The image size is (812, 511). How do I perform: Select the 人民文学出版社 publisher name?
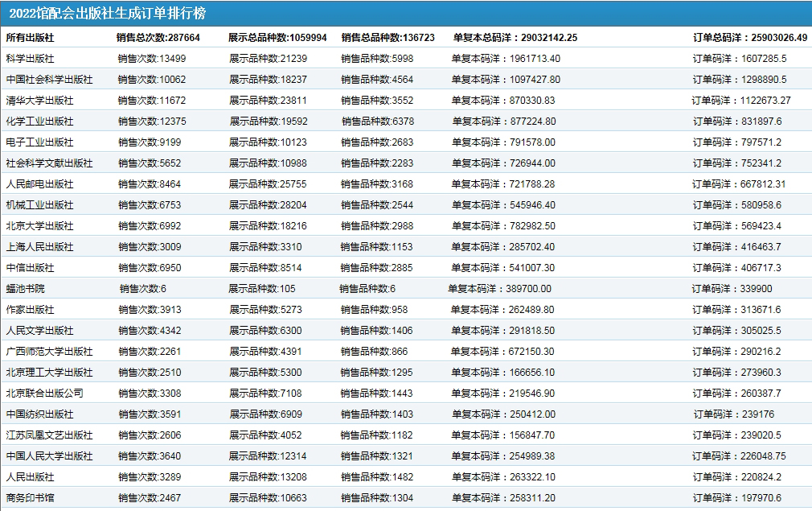pyautogui.click(x=39, y=331)
